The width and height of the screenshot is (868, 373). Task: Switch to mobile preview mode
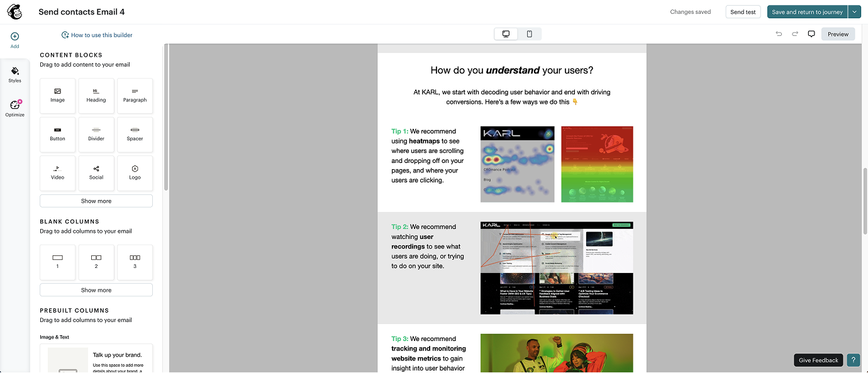(530, 33)
